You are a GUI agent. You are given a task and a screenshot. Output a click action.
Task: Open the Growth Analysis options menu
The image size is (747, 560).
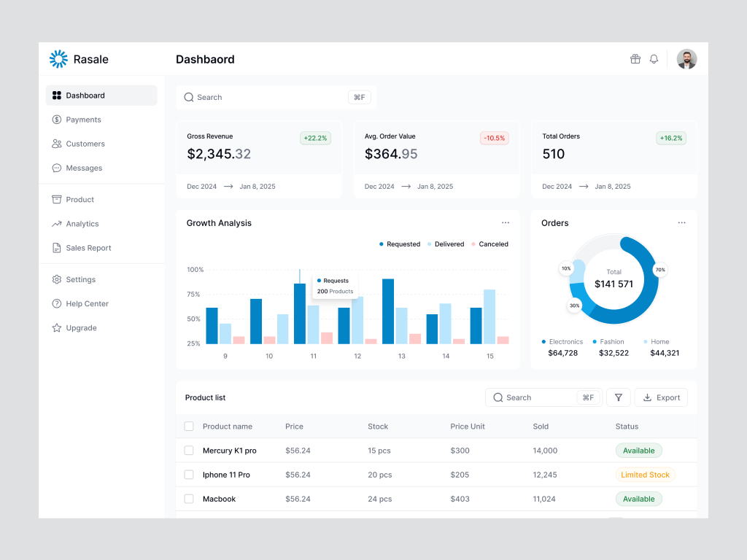[x=506, y=222]
